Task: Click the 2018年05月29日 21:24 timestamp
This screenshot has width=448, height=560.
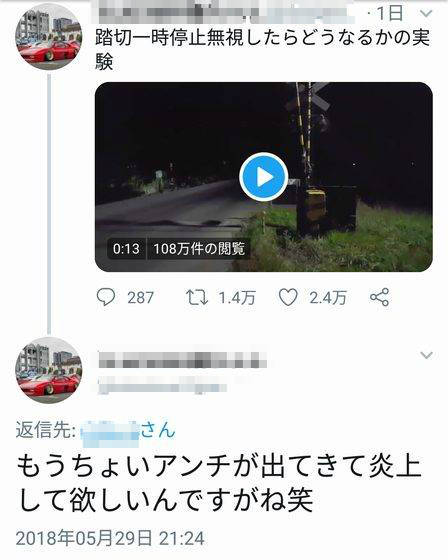Action: 110,539
